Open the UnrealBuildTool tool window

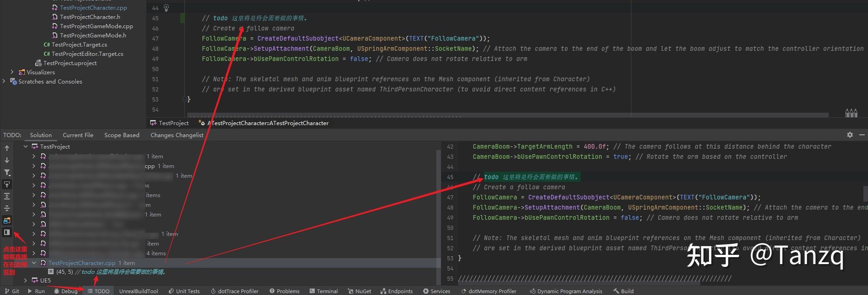click(x=138, y=291)
